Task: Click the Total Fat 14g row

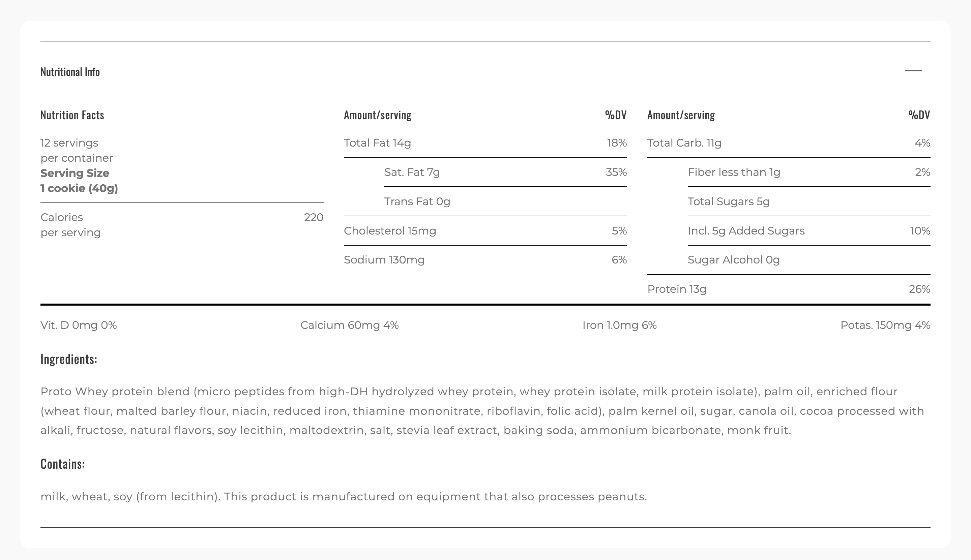Action: (x=377, y=143)
